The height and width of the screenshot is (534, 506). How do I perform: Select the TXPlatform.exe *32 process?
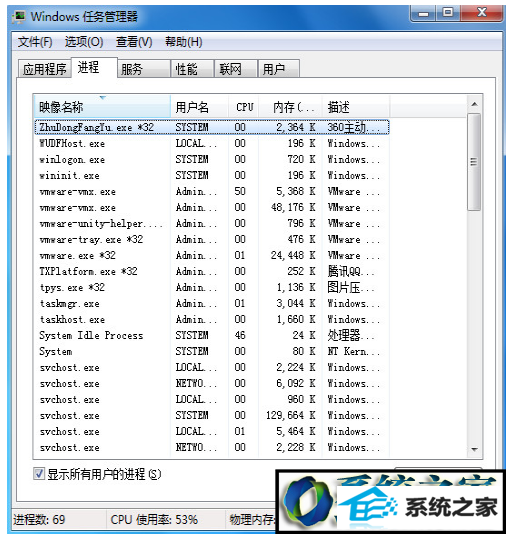coord(212,271)
